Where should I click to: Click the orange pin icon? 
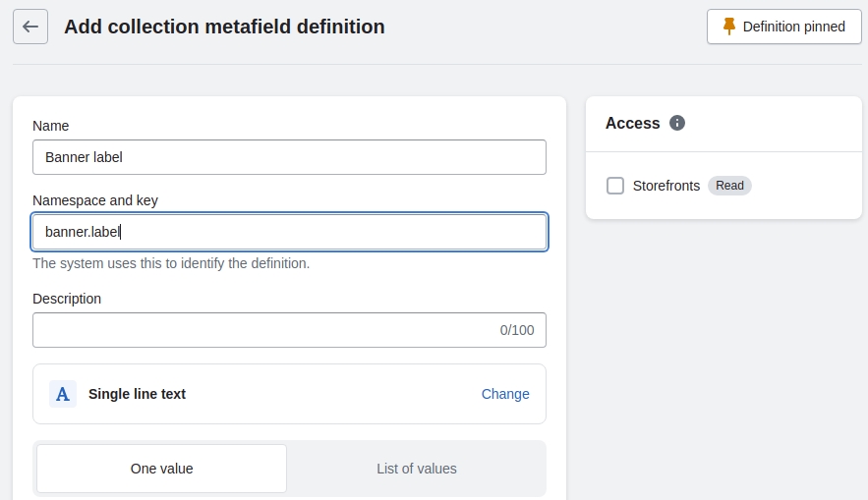(728, 27)
